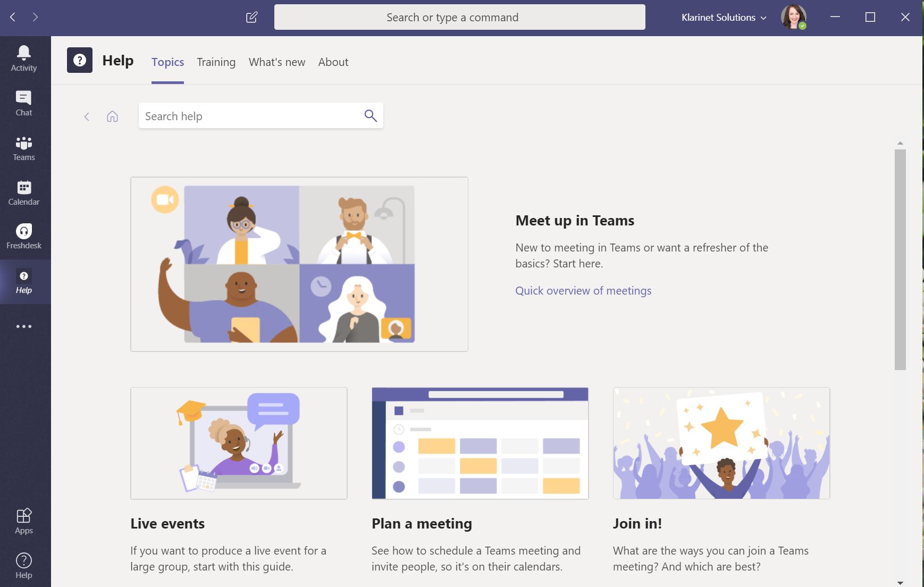Open the Plan a meeting thumbnail image

coord(480,443)
